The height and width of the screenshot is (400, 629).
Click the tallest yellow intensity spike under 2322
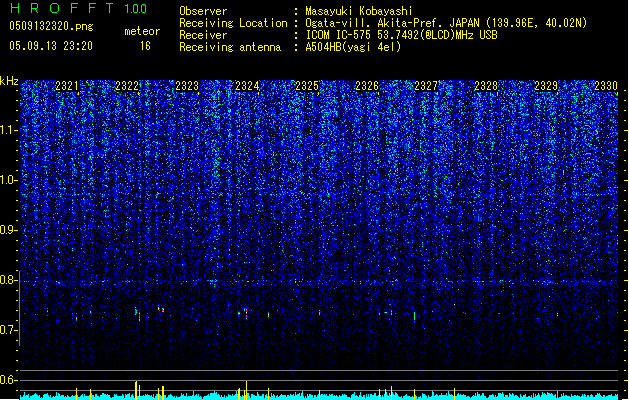[x=136, y=390]
